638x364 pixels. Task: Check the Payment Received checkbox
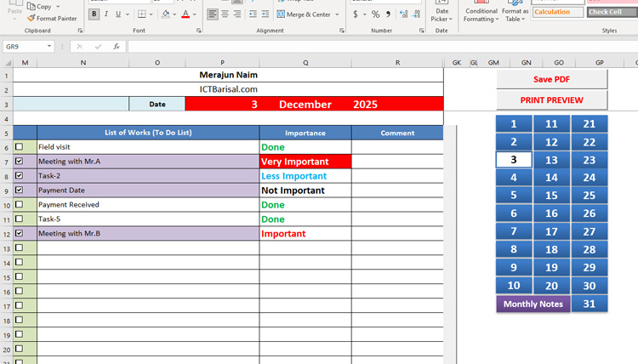click(20, 205)
